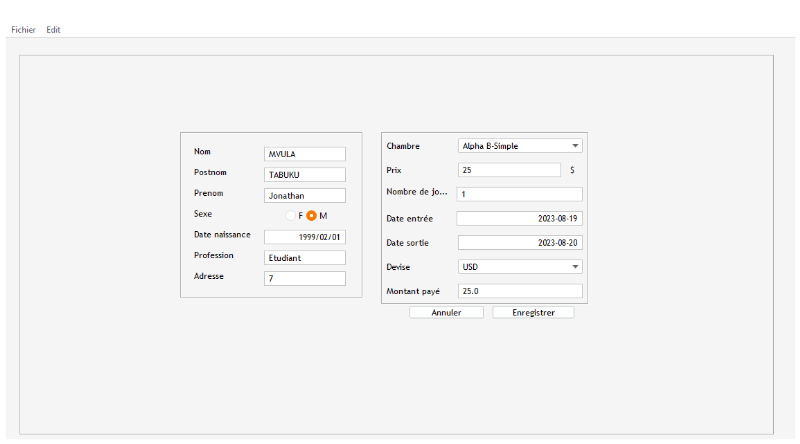Click the Date entrée field

click(x=519, y=218)
